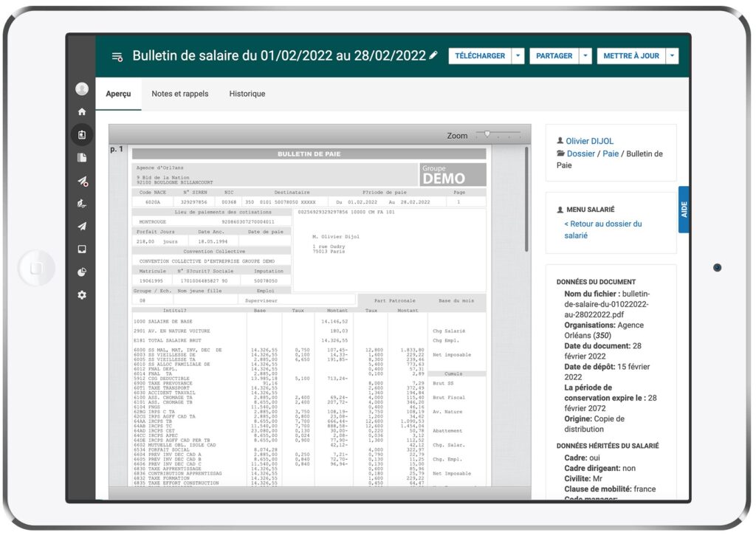Open the Olivier DIJOL link
The height and width of the screenshot is (538, 756).
point(589,141)
